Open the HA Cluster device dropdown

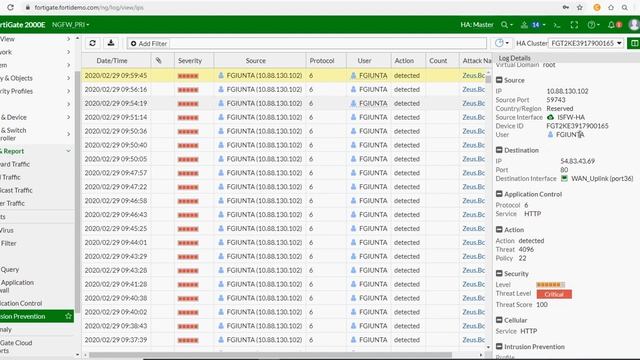click(x=586, y=43)
